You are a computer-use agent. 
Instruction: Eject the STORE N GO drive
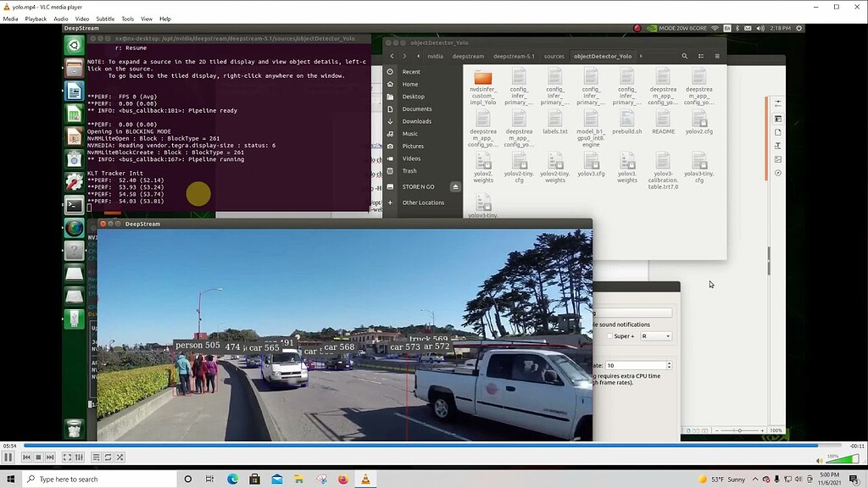point(455,186)
